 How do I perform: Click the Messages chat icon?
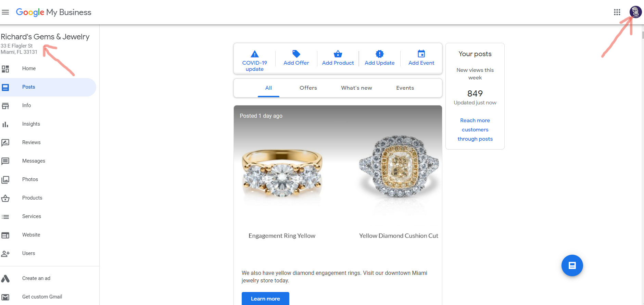click(5, 161)
